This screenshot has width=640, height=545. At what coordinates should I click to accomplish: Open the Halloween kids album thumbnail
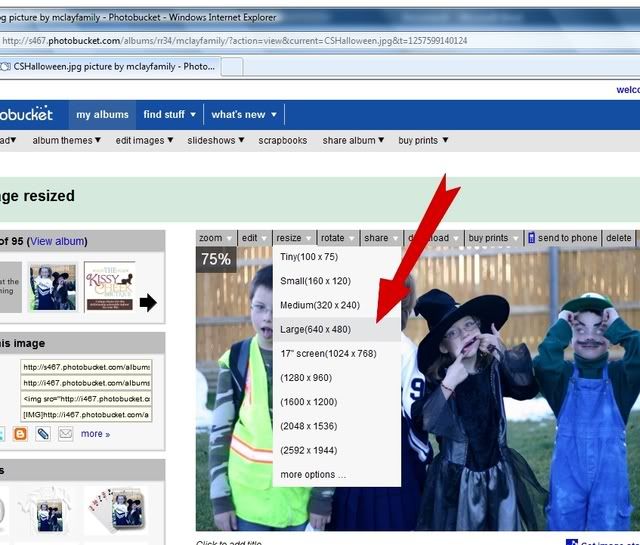[53, 287]
